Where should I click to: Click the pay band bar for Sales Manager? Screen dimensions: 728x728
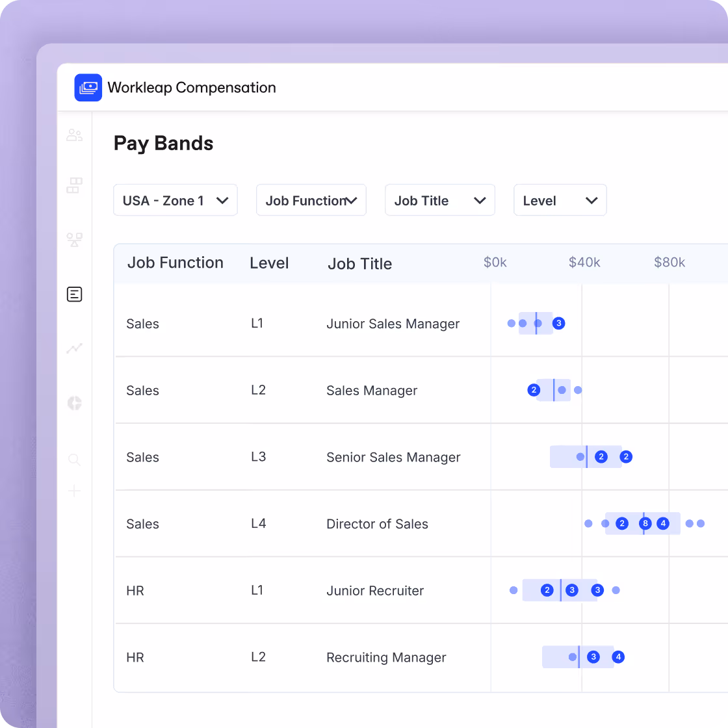coord(554,390)
